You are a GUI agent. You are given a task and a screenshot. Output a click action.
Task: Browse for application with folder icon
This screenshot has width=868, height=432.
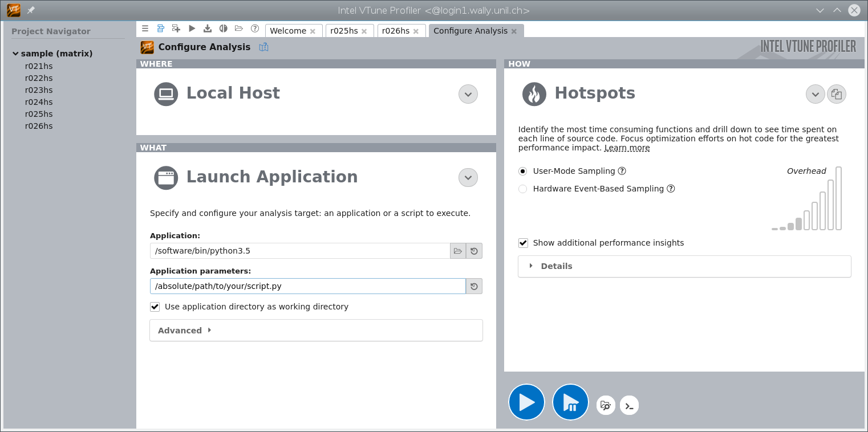(458, 251)
